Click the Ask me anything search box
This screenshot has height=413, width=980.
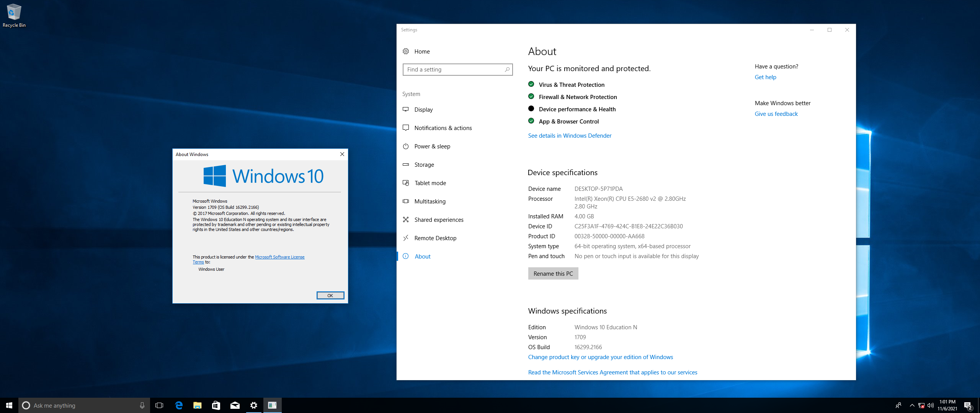pyautogui.click(x=84, y=405)
